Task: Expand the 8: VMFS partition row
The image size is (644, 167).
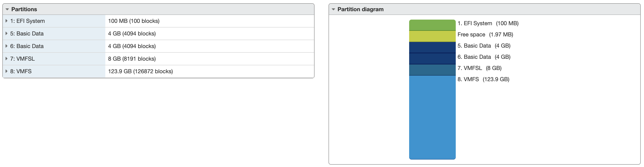Action: [7, 71]
